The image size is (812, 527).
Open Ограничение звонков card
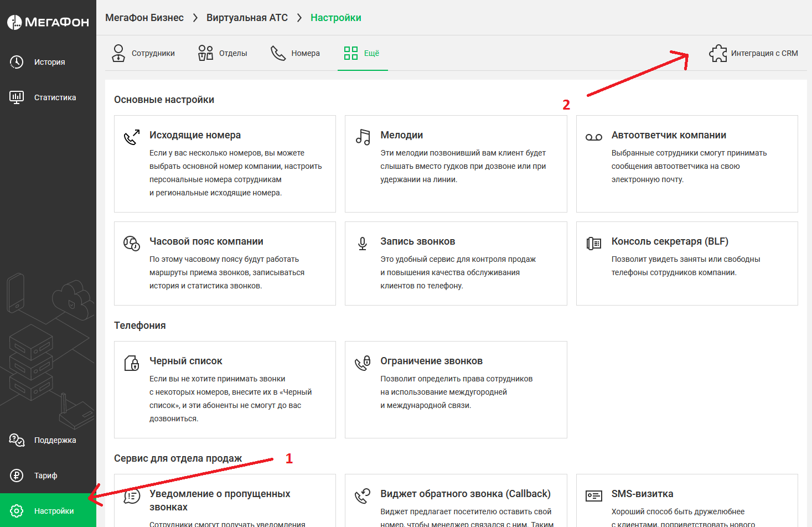(x=456, y=390)
